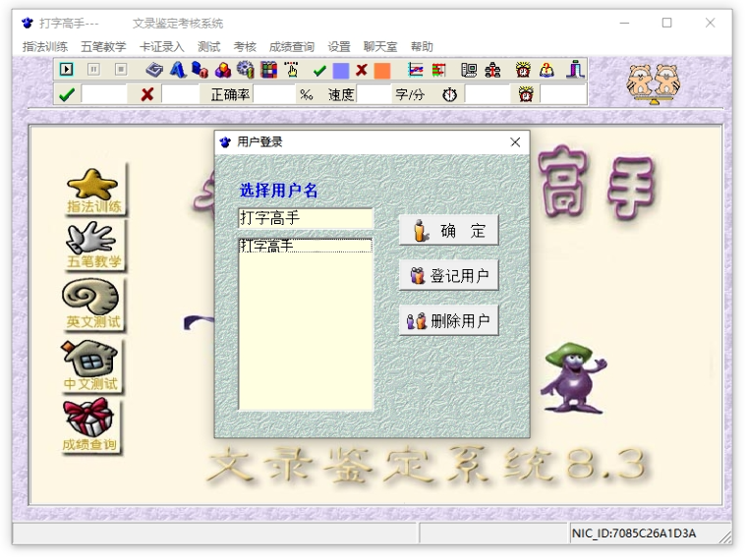747x560 pixels.
Task: Click the pointing hand toolbar icon
Action: pyautogui.click(x=292, y=70)
